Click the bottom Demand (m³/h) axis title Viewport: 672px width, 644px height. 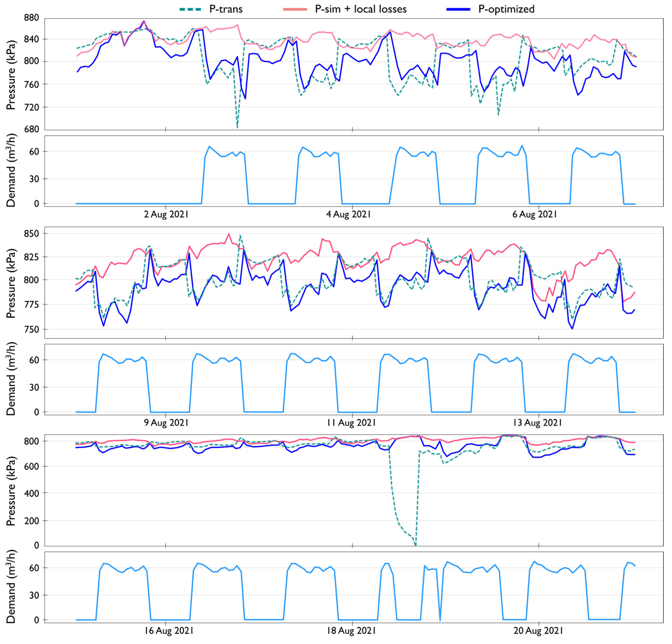point(11,587)
